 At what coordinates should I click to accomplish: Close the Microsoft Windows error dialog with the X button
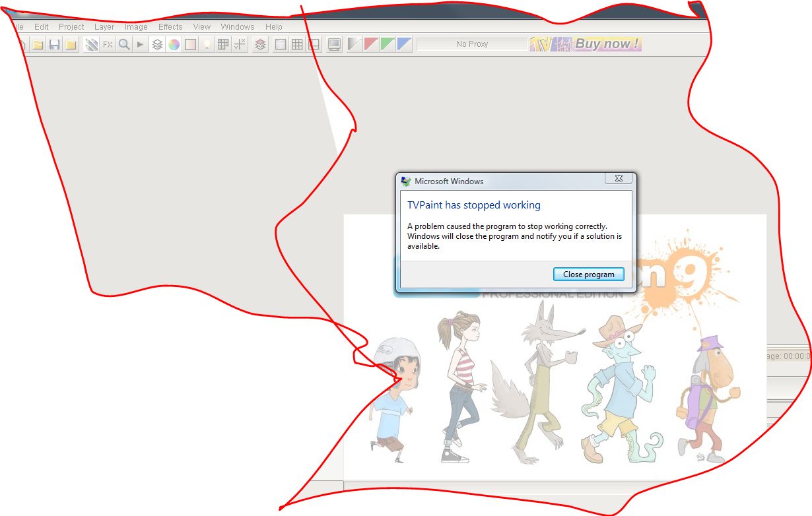(x=619, y=179)
